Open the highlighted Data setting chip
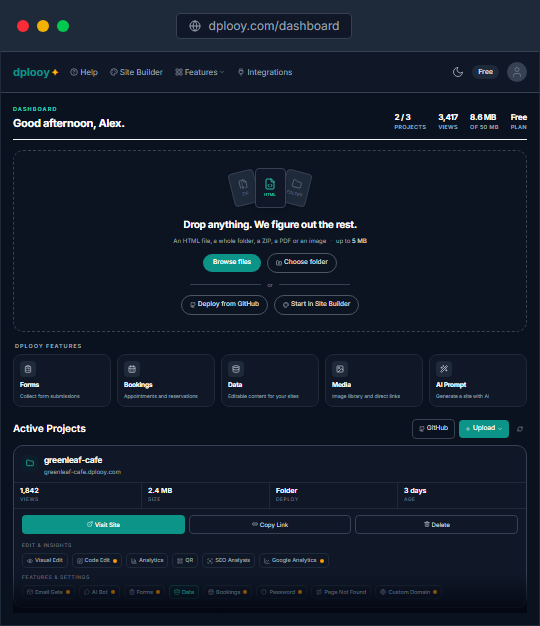This screenshot has width=540, height=626. click(x=184, y=592)
